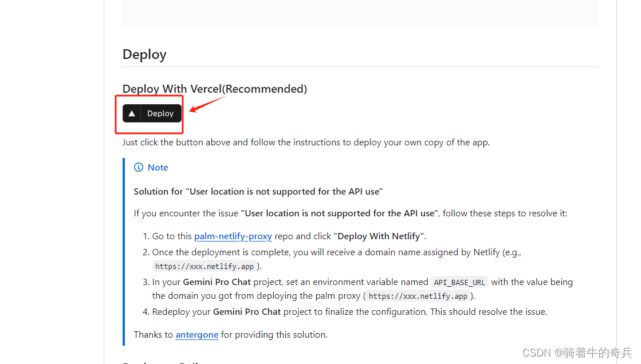Click the red arrow pointing at Deploy
Viewport: 641px width, 364px height.
pos(206,105)
